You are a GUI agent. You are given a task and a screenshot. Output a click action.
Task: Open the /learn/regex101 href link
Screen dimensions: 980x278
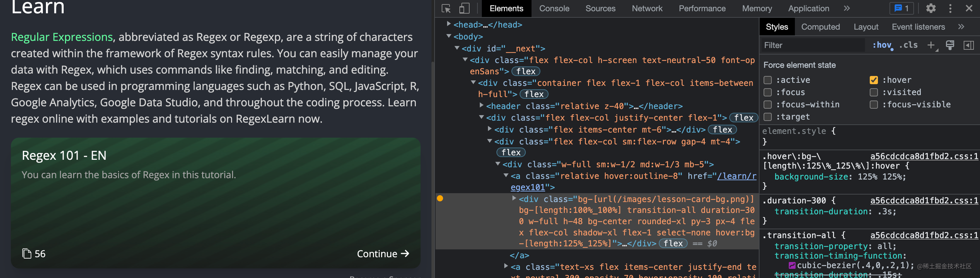(633, 182)
